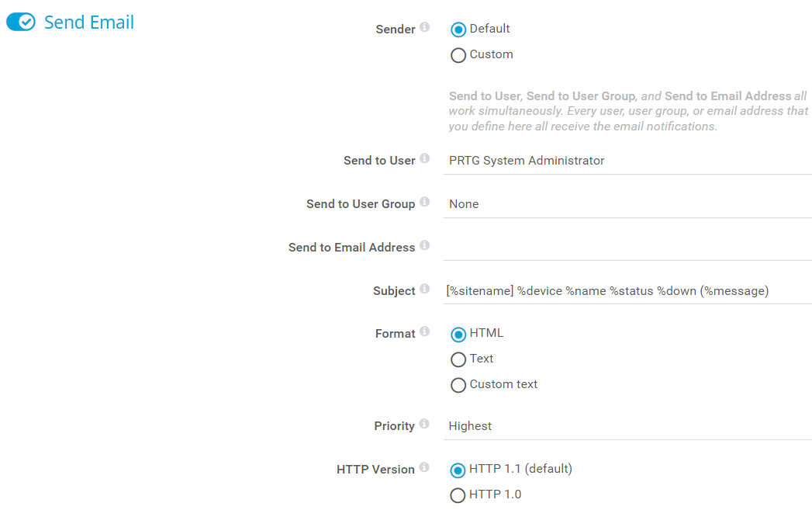This screenshot has width=812, height=510.
Task: Click the info icon next to Send to User
Action: (x=424, y=158)
